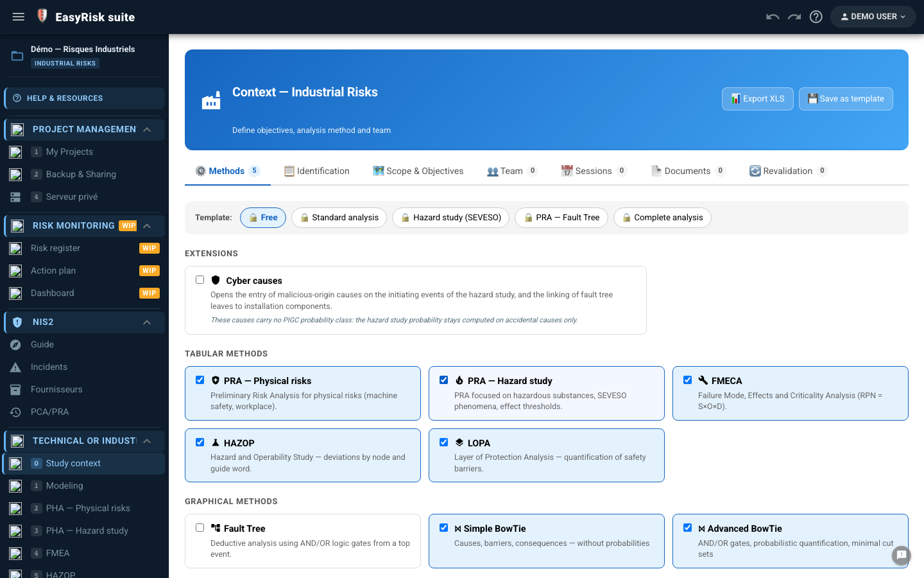Click the INDUSTRIAL RISKS project badge
Viewport: 924px width, 578px height.
65,64
